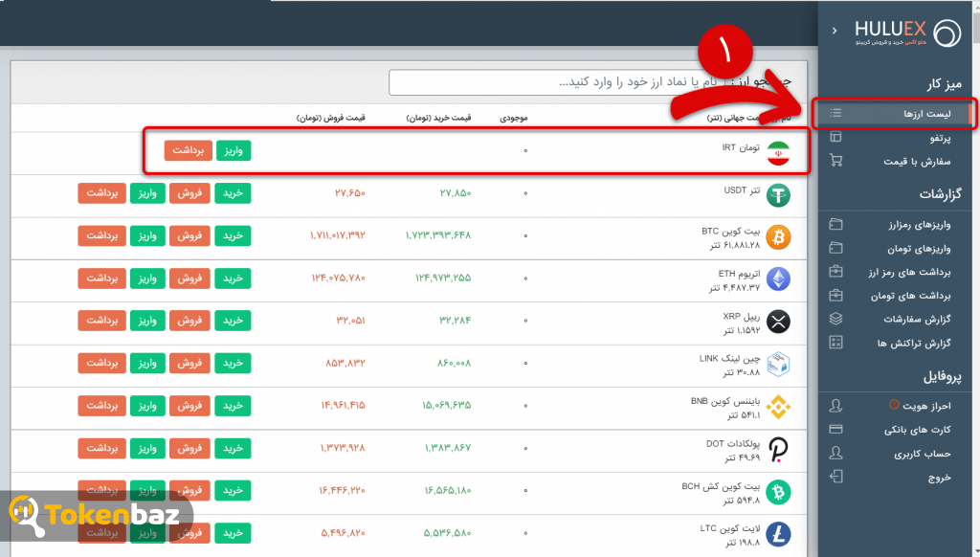Click the portfolio layout icon in sidebar

[x=835, y=137]
